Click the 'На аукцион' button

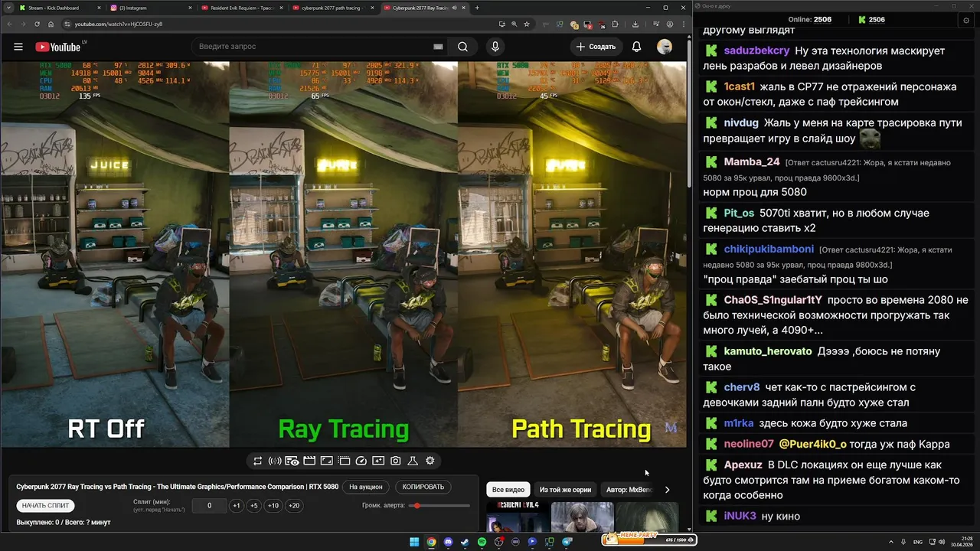point(366,487)
